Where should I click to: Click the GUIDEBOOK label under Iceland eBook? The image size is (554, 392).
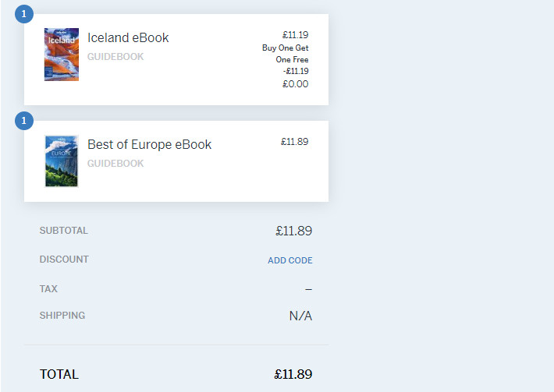click(115, 57)
